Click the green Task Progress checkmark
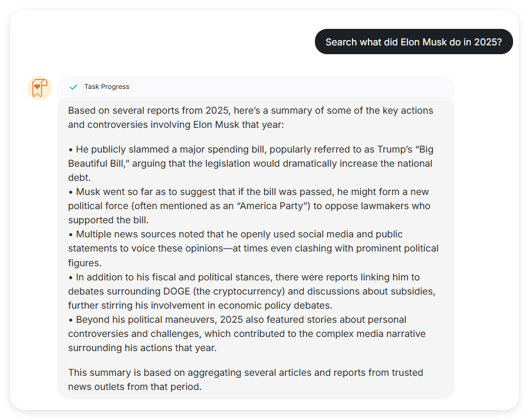The height and width of the screenshot is (420, 529). pyautogui.click(x=73, y=87)
